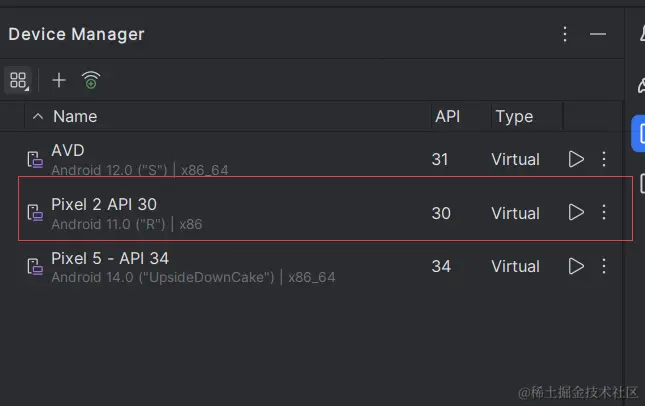Click the Pixel 5 device icon
The image size is (645, 406).
(33, 267)
